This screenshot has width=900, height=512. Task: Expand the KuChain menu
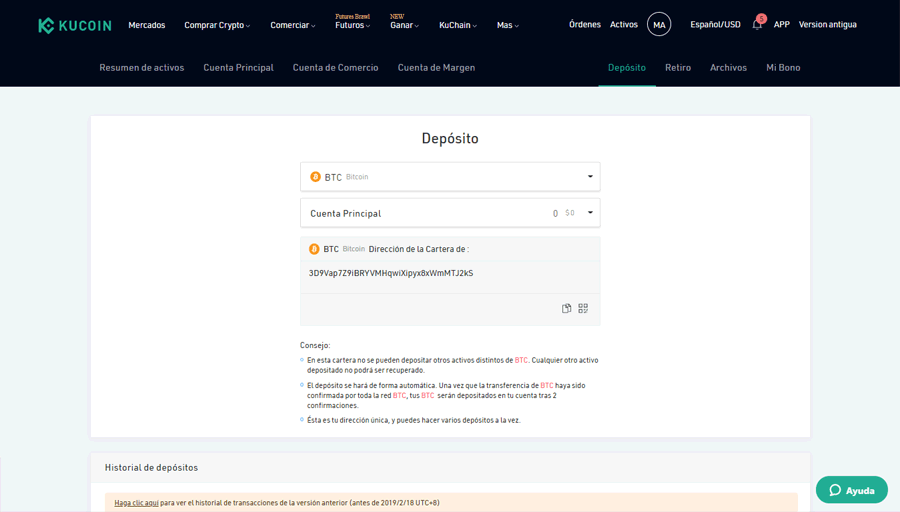[x=457, y=25]
